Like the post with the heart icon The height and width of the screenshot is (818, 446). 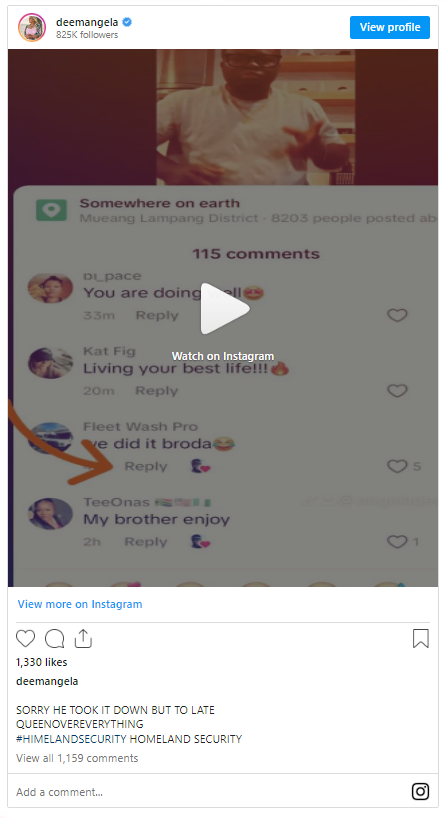click(26, 639)
